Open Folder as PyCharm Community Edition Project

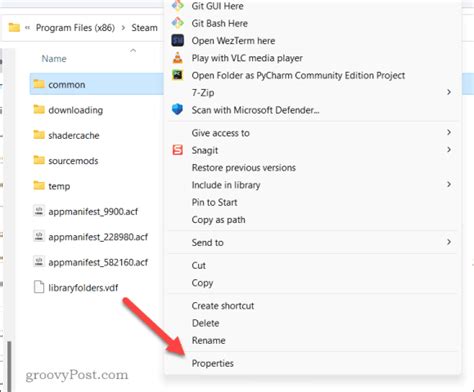pyautogui.click(x=298, y=75)
